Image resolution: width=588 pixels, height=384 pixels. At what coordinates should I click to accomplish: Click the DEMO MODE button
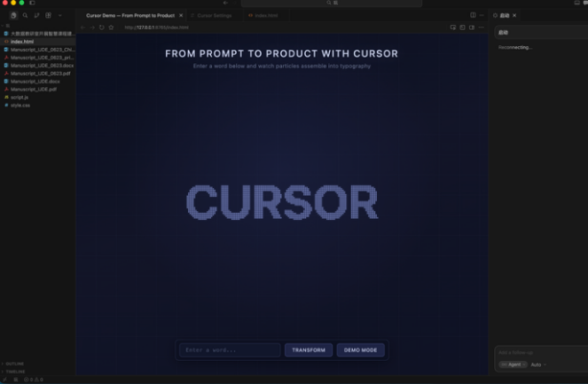tap(360, 350)
